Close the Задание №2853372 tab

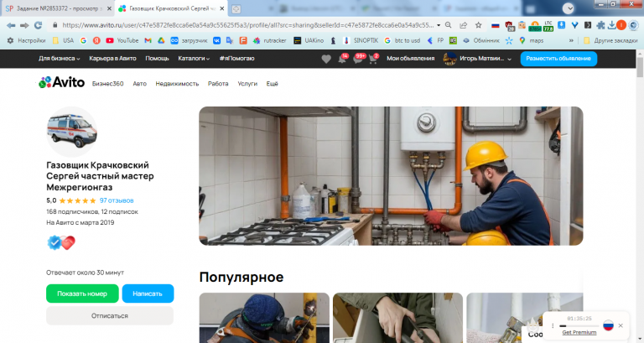pos(109,8)
